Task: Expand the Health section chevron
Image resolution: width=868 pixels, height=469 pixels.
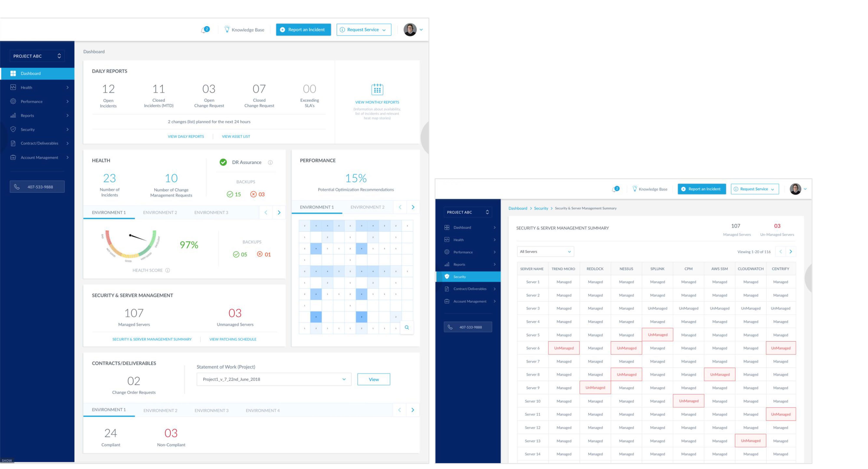Action: pyautogui.click(x=69, y=87)
